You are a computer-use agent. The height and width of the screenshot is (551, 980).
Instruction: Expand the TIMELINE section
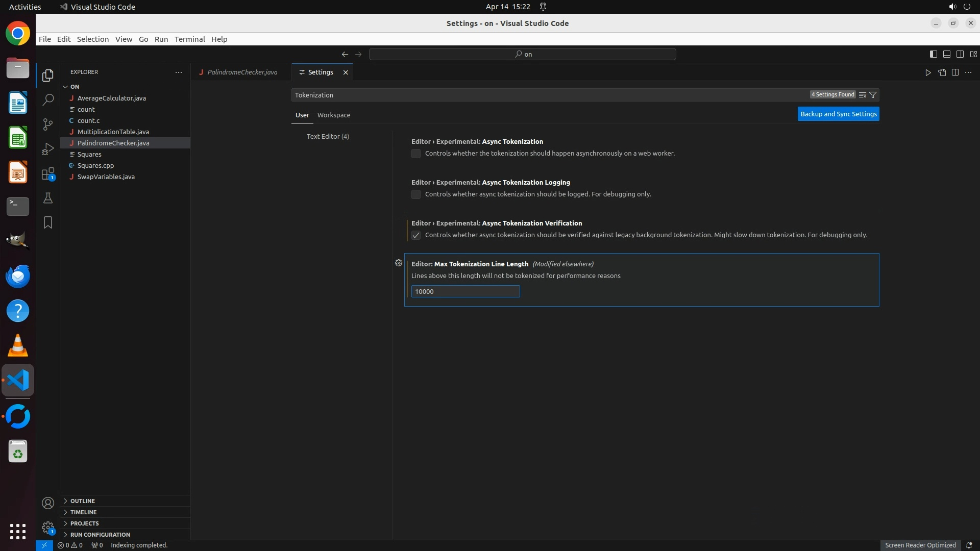click(x=83, y=512)
